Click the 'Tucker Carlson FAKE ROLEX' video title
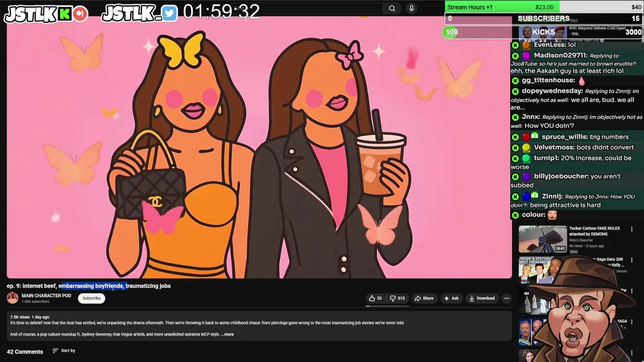 (x=594, y=231)
